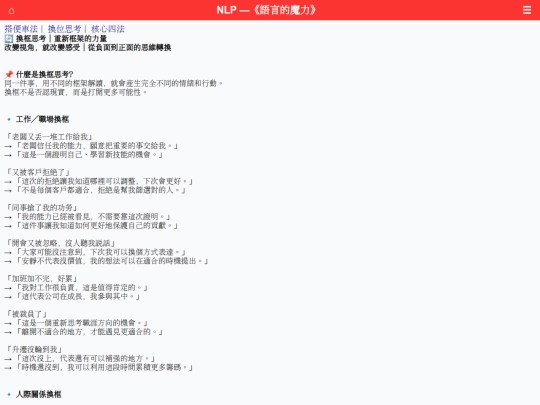
Task: Click the reframe 「時機還沒到，我可以利用這段時間累積更多籌碼。」
Action: [x=104, y=368]
